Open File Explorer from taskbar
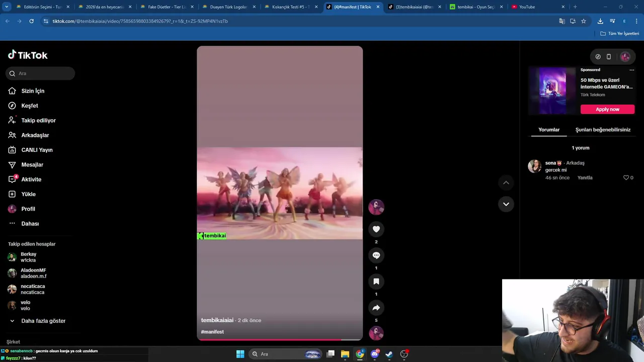The height and width of the screenshot is (362, 644). pos(345,354)
